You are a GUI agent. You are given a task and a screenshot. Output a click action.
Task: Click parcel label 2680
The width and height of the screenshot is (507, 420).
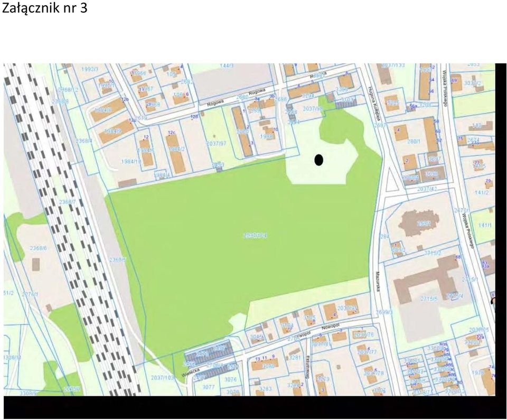point(242,97)
